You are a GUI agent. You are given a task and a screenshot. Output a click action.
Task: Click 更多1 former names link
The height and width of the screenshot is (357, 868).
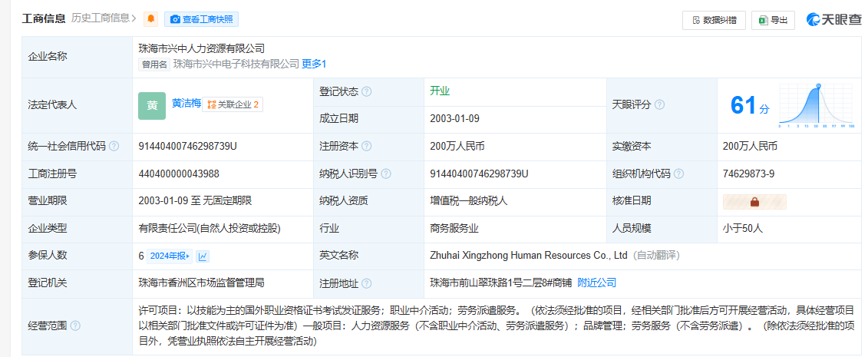[314, 64]
